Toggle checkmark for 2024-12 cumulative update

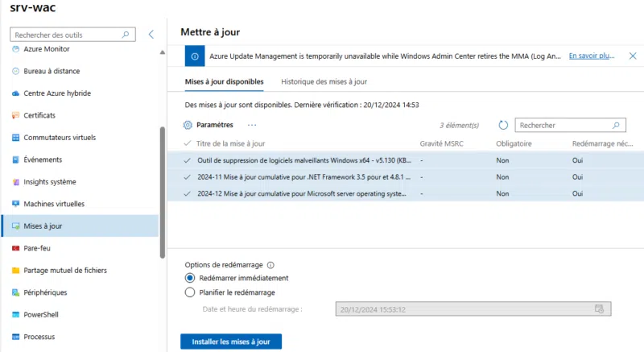click(188, 193)
